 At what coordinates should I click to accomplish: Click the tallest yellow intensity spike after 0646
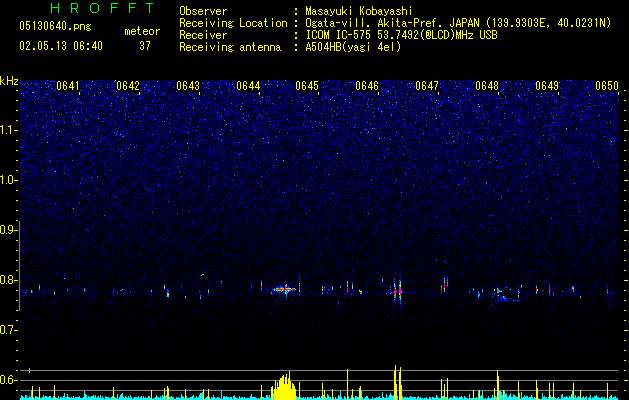(x=395, y=382)
